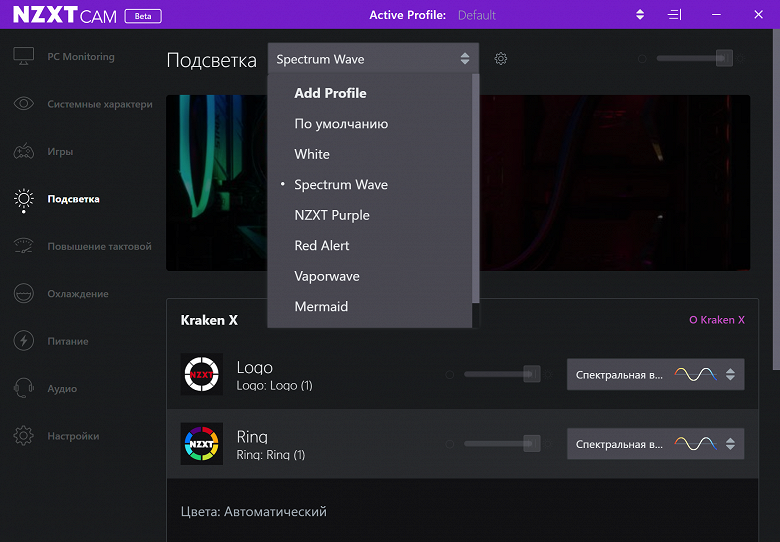
Task: Click the gear icon beside profile dropdown
Action: [x=501, y=59]
